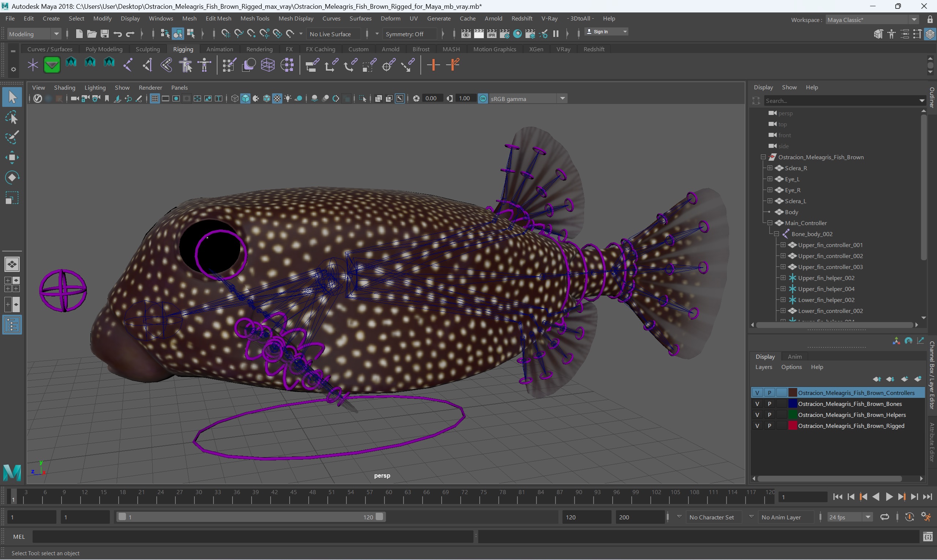
Task: Activate the Paint Selection tool
Action: pos(12,138)
